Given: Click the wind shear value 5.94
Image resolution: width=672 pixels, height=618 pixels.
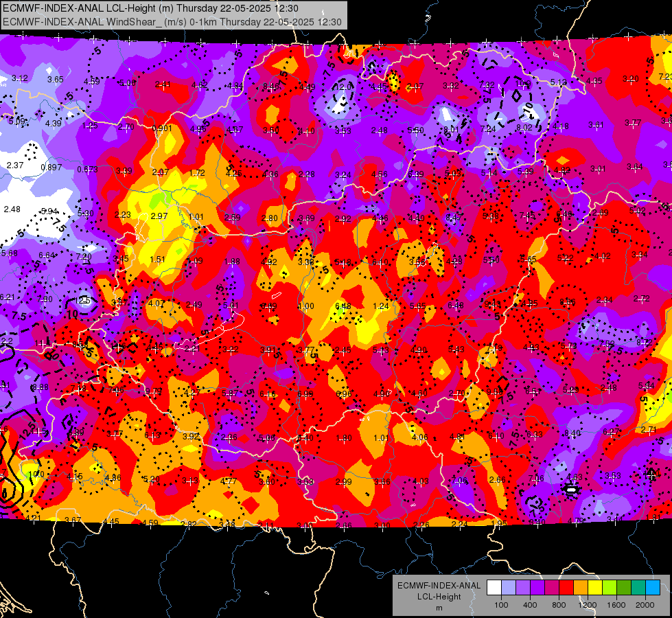Looking at the screenshot, I should (49, 211).
